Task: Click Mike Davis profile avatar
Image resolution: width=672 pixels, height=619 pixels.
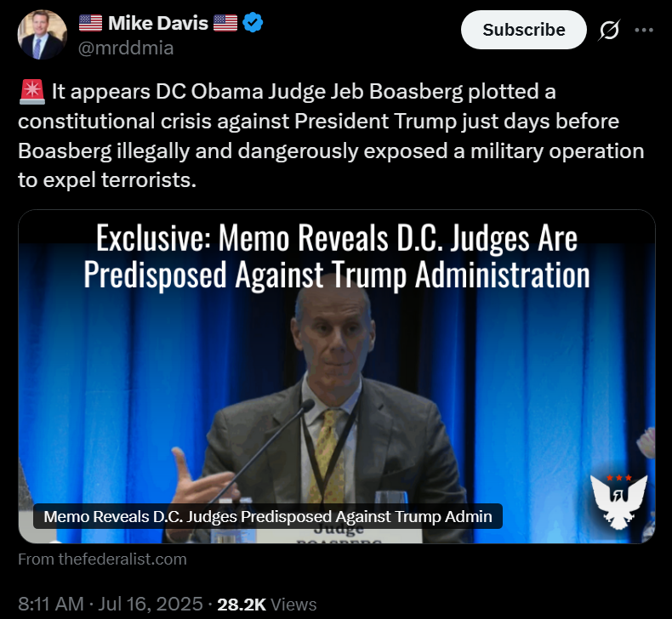Action: pos(42,35)
